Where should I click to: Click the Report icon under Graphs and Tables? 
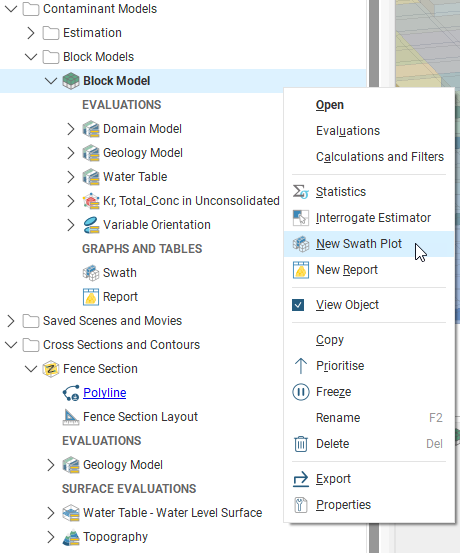click(91, 297)
